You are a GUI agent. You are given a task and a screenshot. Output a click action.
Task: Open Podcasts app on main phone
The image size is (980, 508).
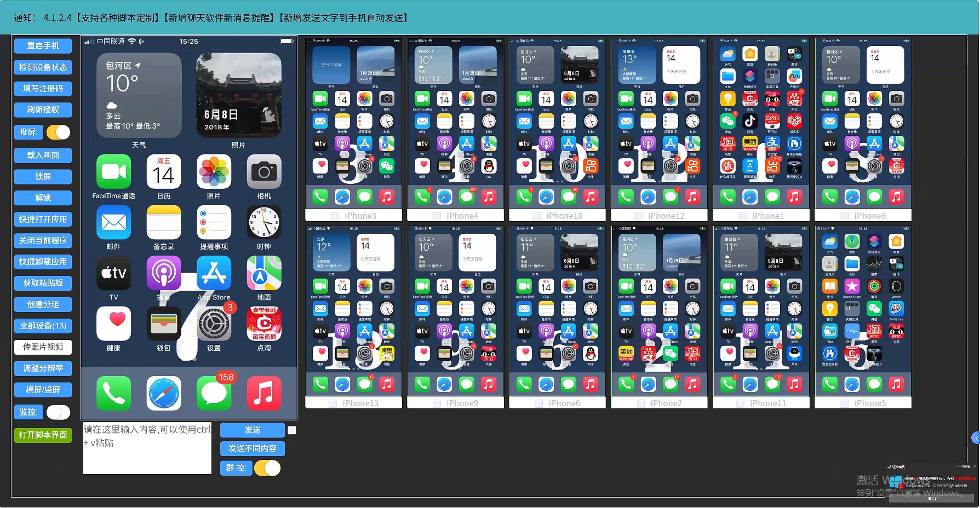(163, 273)
